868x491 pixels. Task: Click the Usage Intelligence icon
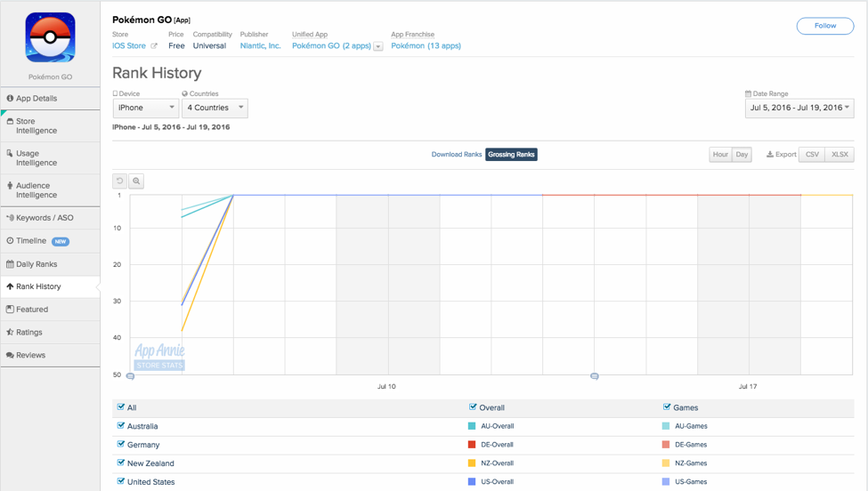pyautogui.click(x=10, y=153)
